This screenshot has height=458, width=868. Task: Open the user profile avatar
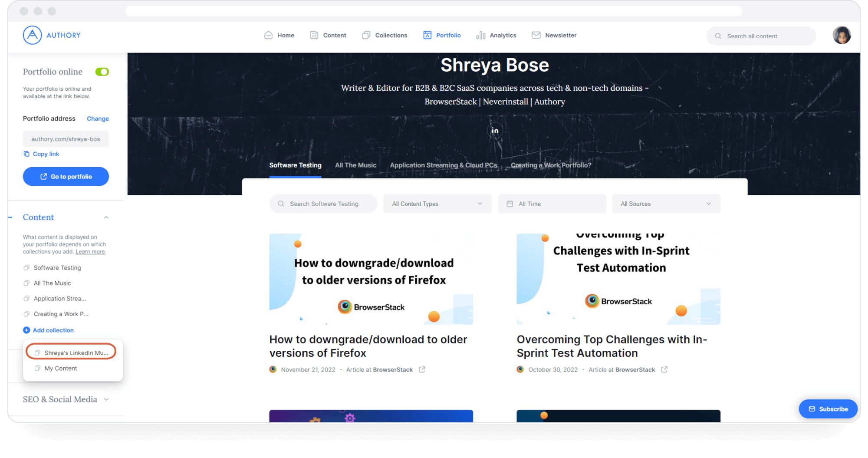coord(841,36)
